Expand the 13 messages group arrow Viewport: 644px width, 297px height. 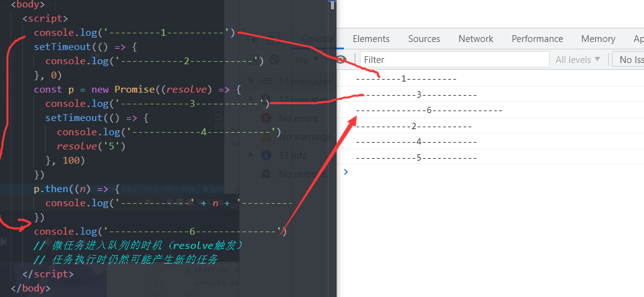251,80
